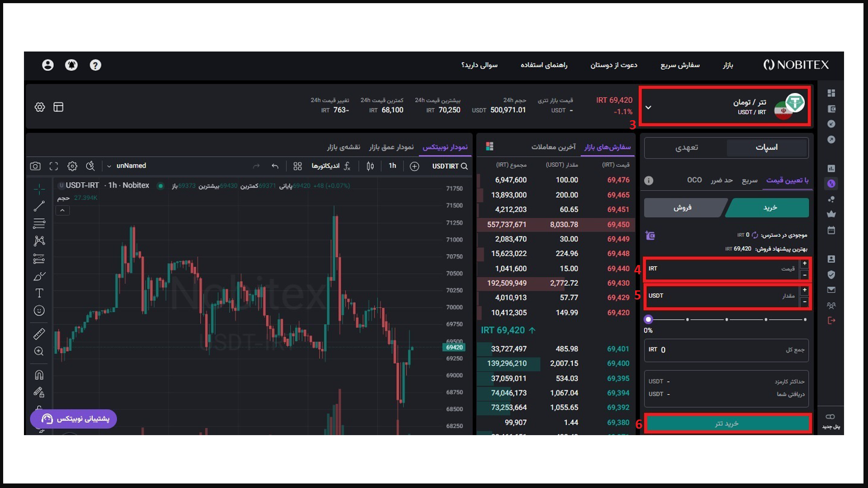Image resolution: width=868 pixels, height=488 pixels.
Task: Go to Market (بازار) menu
Action: [728, 65]
